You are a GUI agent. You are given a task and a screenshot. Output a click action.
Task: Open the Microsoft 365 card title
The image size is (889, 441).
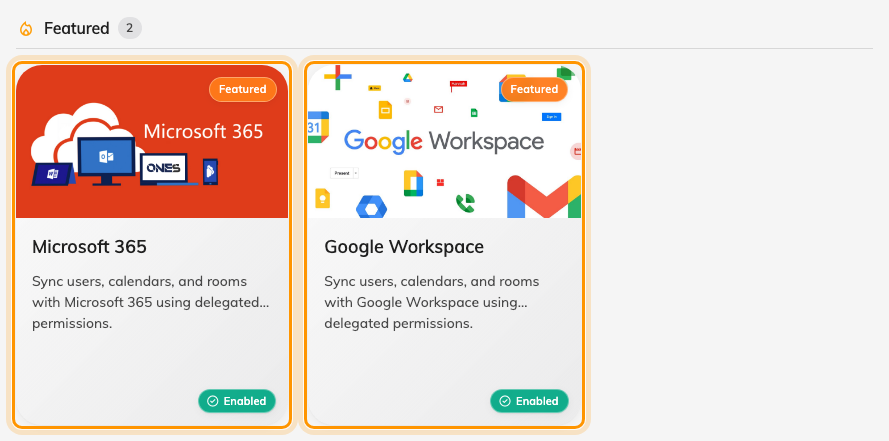coord(90,247)
